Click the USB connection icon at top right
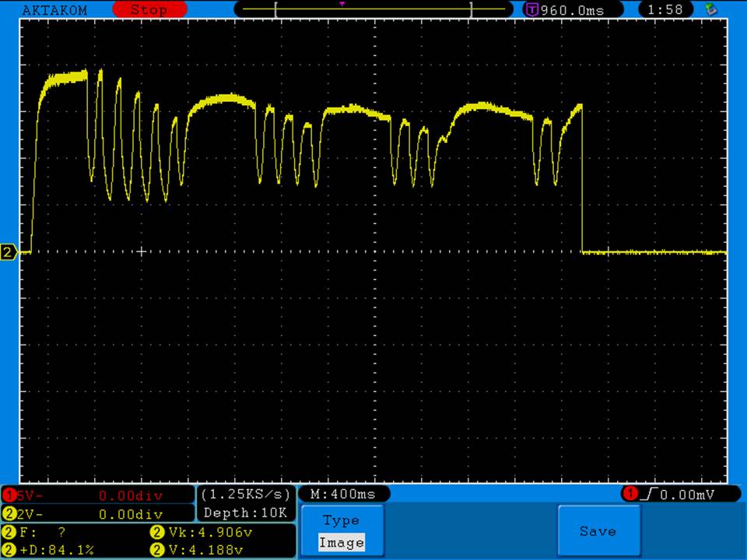747x560 pixels. pyautogui.click(x=710, y=9)
